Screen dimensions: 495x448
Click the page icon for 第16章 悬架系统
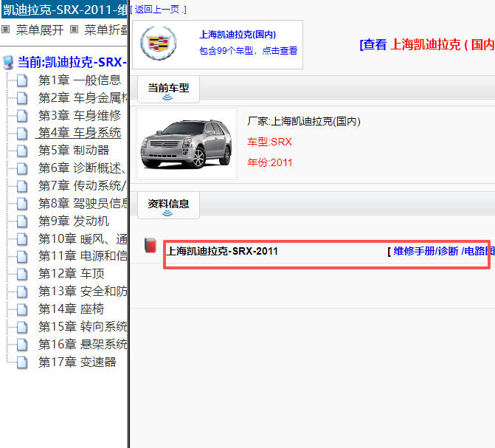22,345
